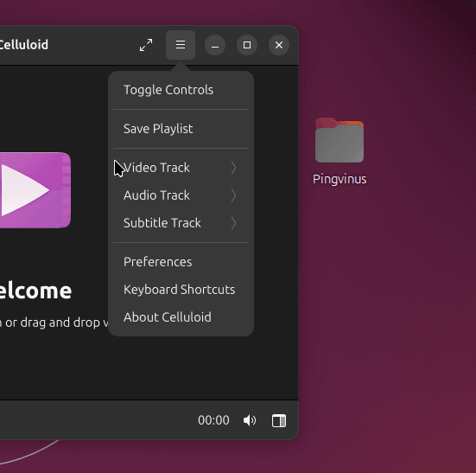This screenshot has width=476, height=473.
Task: Toggle the playlist sidebar icon
Action: pos(279,421)
